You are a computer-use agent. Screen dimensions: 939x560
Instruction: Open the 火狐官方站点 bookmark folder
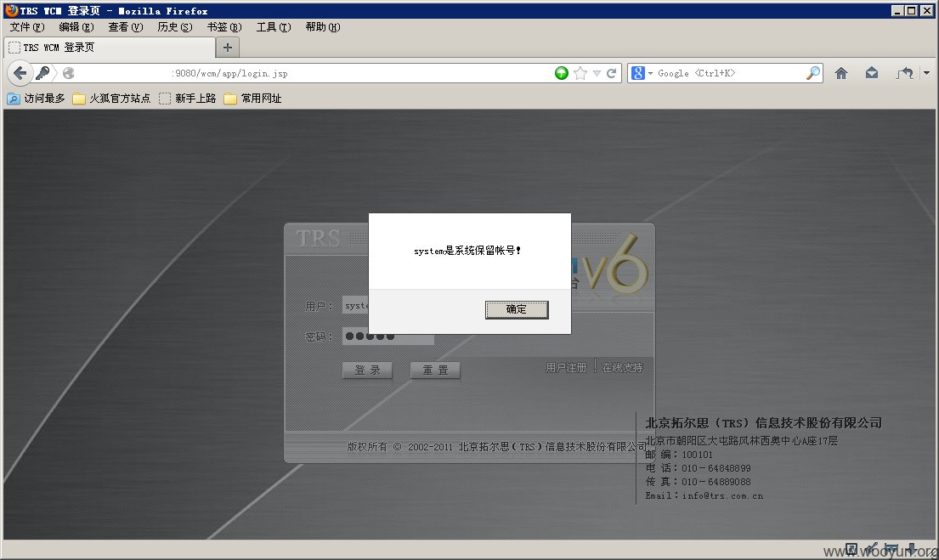point(111,99)
